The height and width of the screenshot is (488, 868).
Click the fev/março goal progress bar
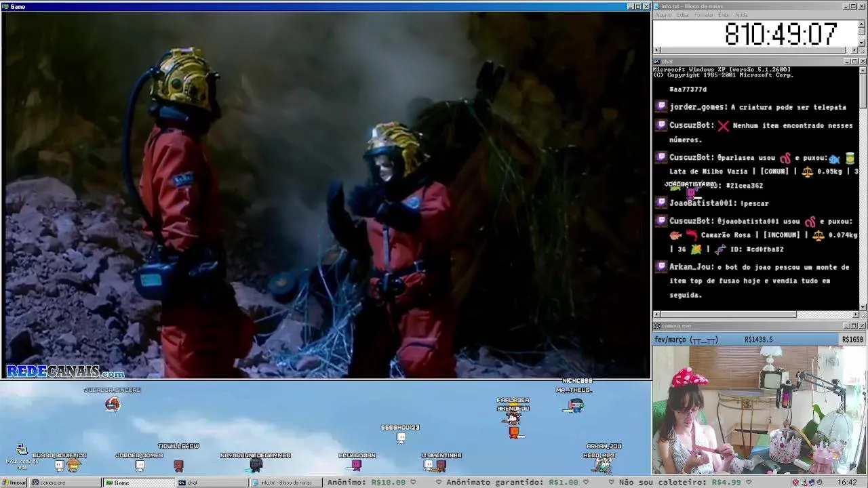click(760, 339)
